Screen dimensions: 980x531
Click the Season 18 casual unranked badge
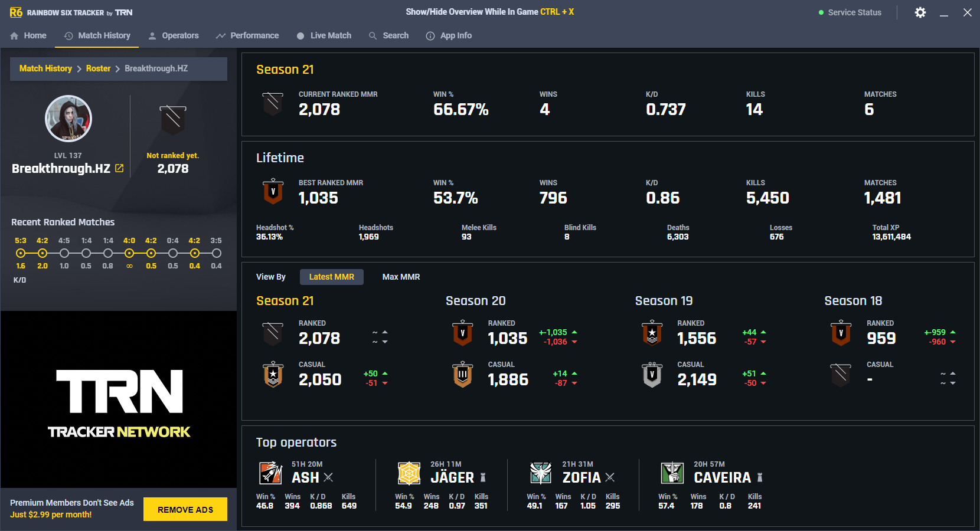click(x=841, y=375)
